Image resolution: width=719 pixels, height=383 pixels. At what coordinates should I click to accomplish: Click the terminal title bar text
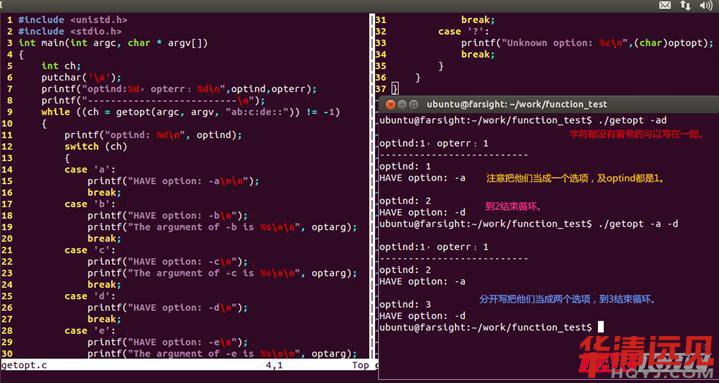click(517, 105)
